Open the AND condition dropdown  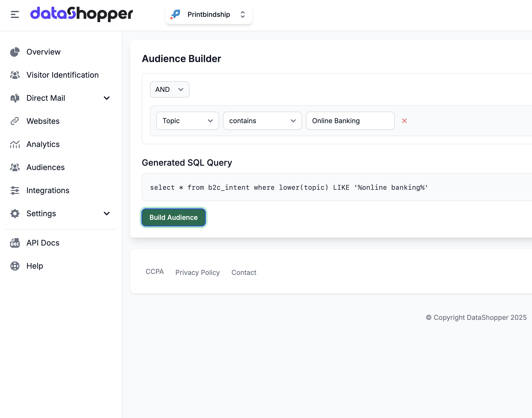[x=169, y=89]
